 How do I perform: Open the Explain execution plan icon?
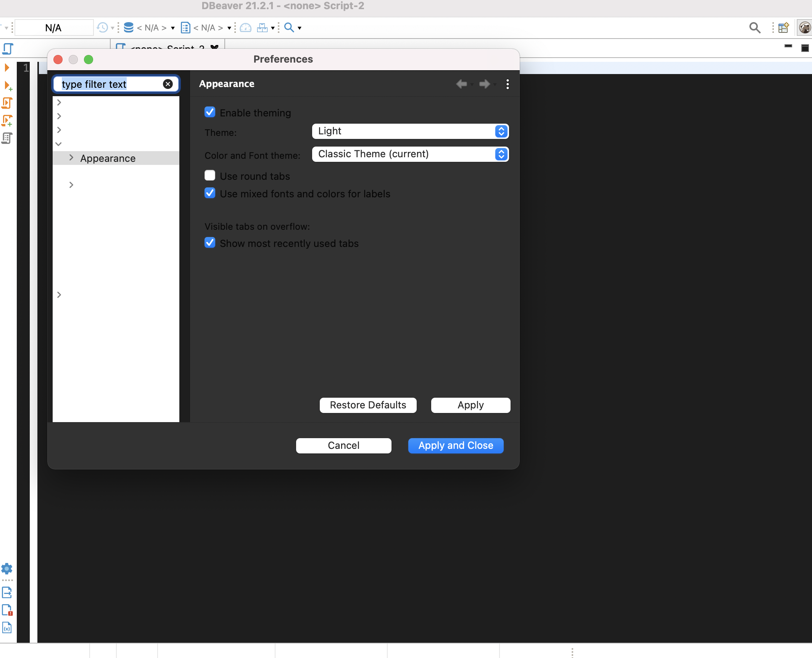coord(7,138)
